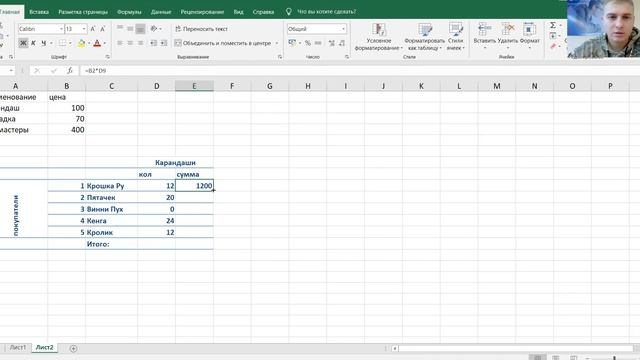Open Alignment group dialog launcher
The image size is (640, 360).
280,57
